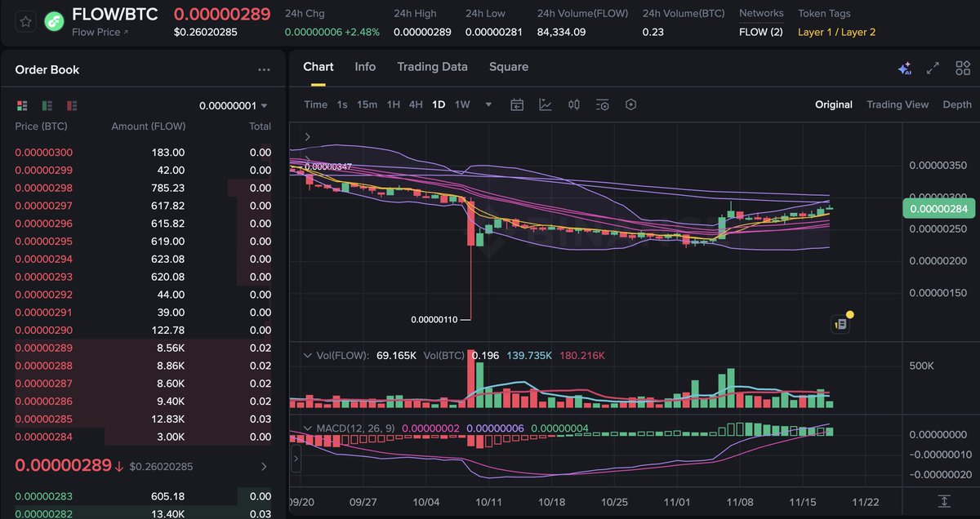Switch to Depth chart view
The image size is (980, 519).
(x=957, y=104)
